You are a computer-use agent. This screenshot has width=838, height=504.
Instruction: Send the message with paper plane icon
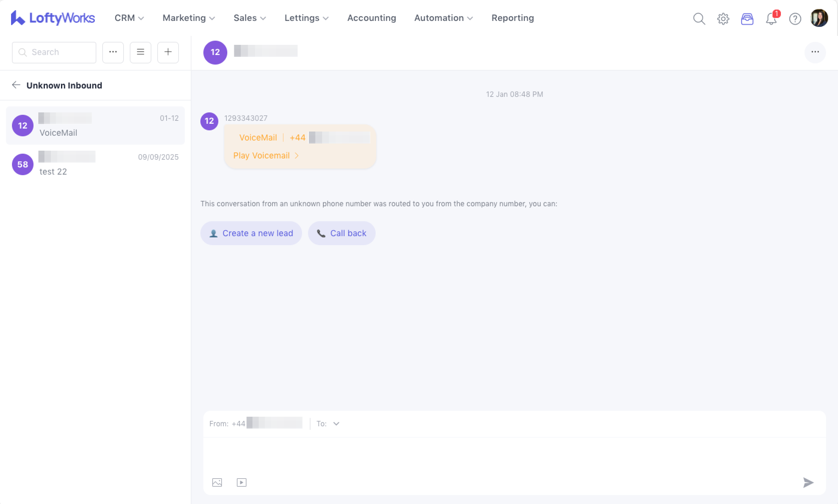pyautogui.click(x=808, y=482)
